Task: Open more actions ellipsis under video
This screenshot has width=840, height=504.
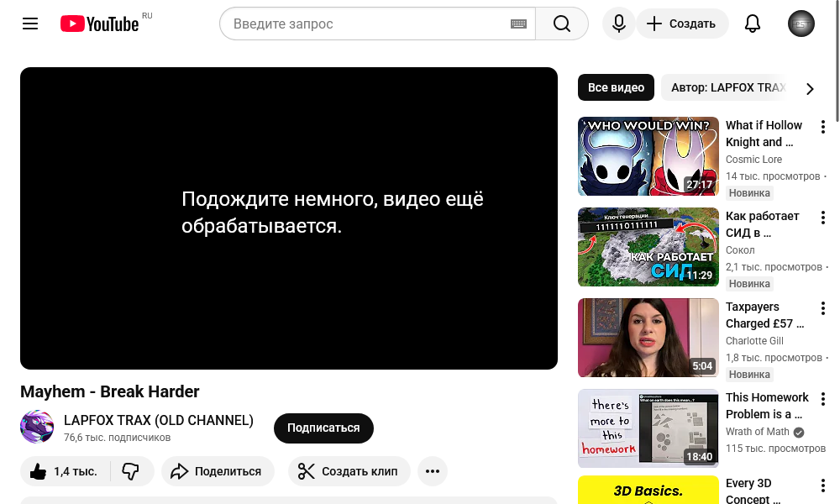Action: [x=433, y=471]
